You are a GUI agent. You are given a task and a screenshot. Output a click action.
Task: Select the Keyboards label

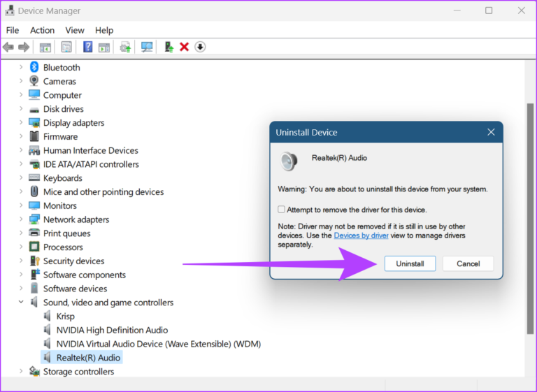[x=63, y=178]
